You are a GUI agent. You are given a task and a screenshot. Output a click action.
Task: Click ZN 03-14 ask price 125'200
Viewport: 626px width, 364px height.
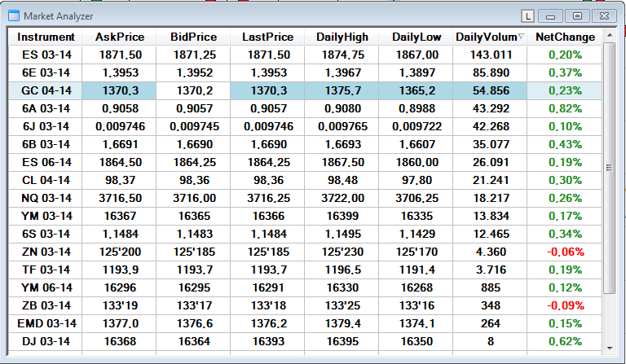point(120,252)
